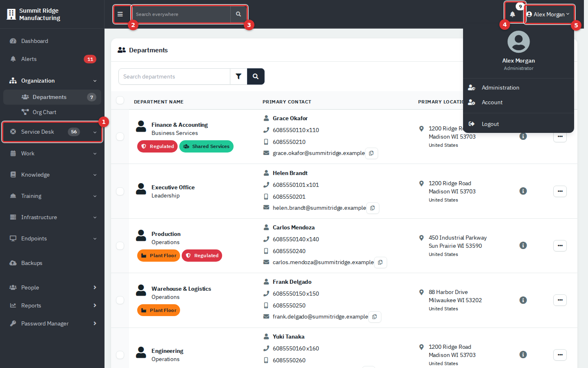Expand the Work menu
The image size is (588, 368).
52,153
